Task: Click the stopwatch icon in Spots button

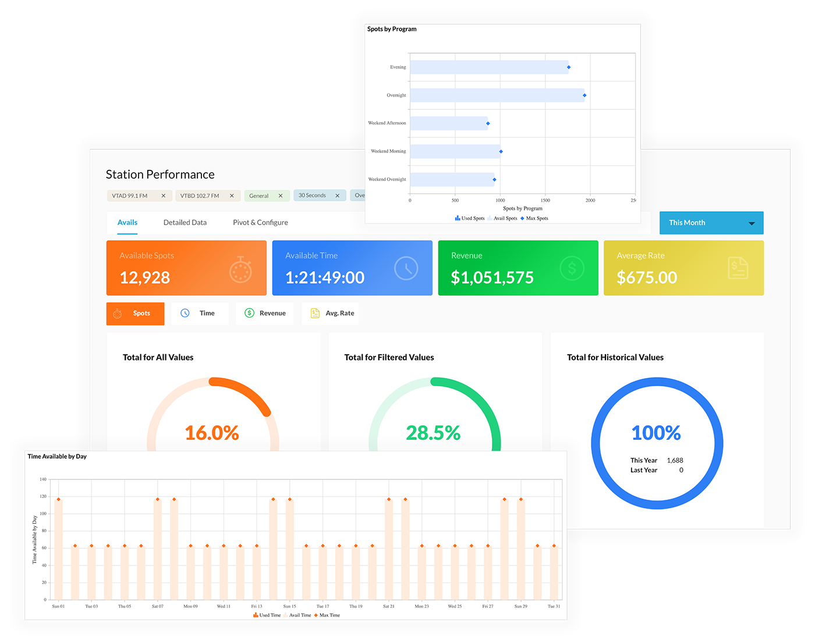Action: (x=117, y=314)
